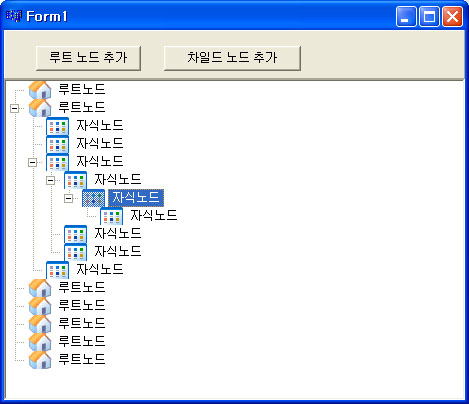Select the highlighted 자식노드 label

click(136, 198)
